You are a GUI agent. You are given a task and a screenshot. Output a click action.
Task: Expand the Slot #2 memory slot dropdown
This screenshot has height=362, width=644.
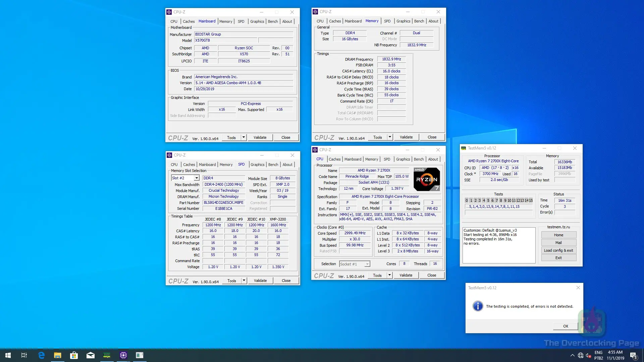pos(197,178)
